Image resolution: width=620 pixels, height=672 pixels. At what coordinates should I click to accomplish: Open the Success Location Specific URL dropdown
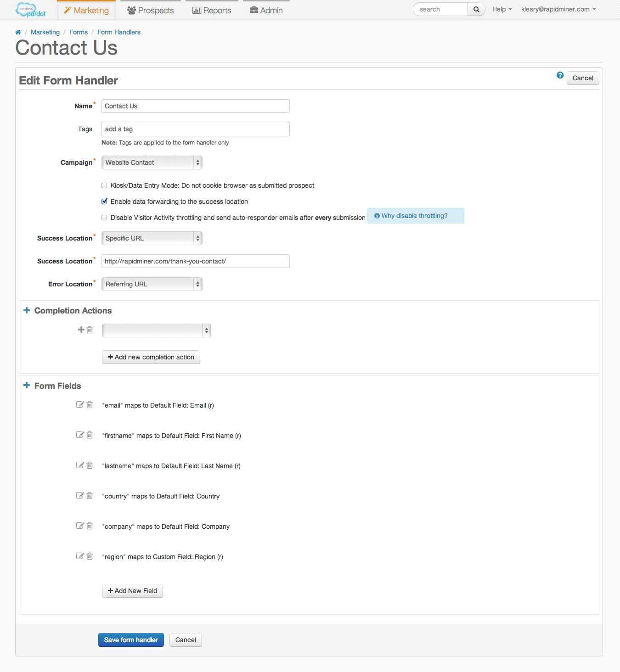click(x=152, y=238)
